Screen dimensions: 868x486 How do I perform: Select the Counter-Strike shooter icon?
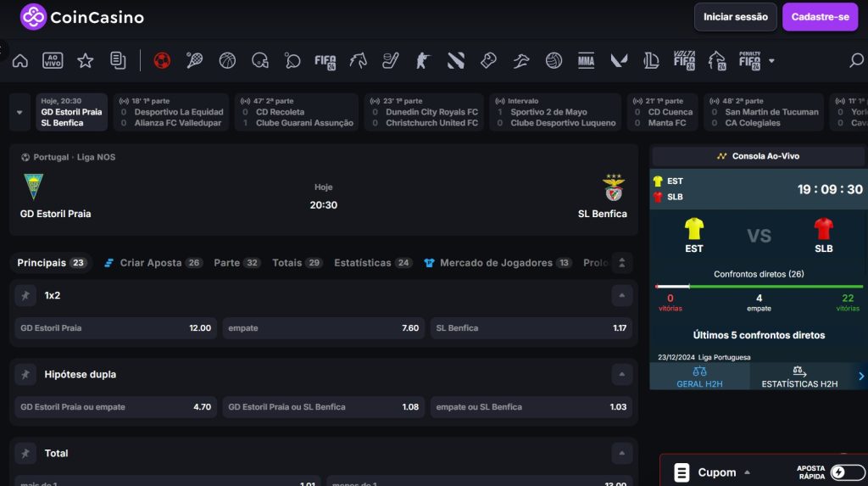click(423, 60)
